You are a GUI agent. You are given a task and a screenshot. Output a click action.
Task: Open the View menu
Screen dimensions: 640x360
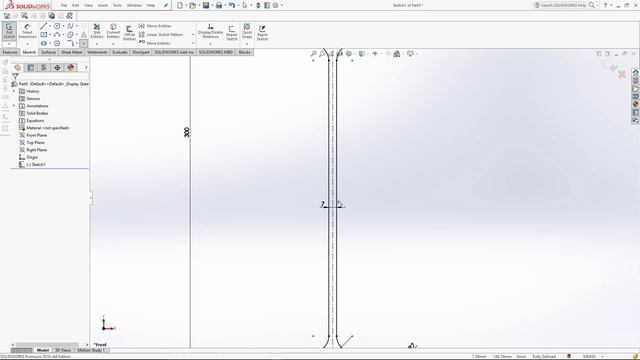click(x=88, y=6)
